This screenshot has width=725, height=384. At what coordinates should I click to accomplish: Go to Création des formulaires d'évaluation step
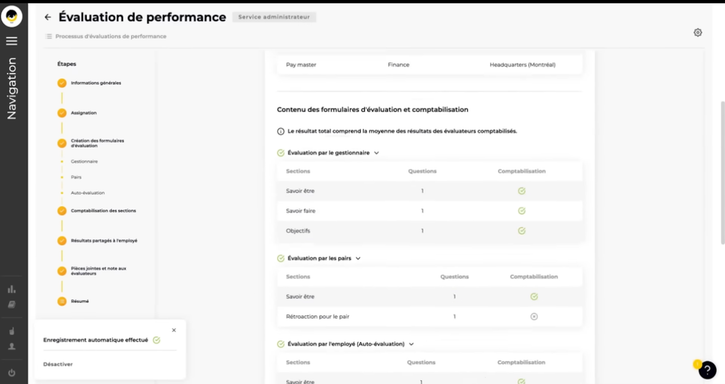tap(97, 143)
